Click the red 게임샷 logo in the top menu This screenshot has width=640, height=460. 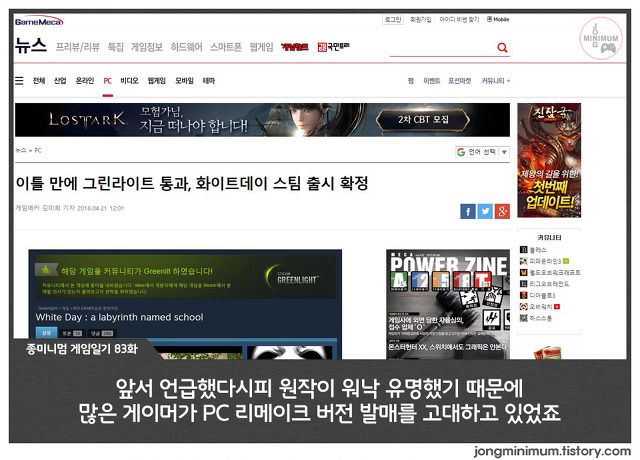click(x=295, y=47)
